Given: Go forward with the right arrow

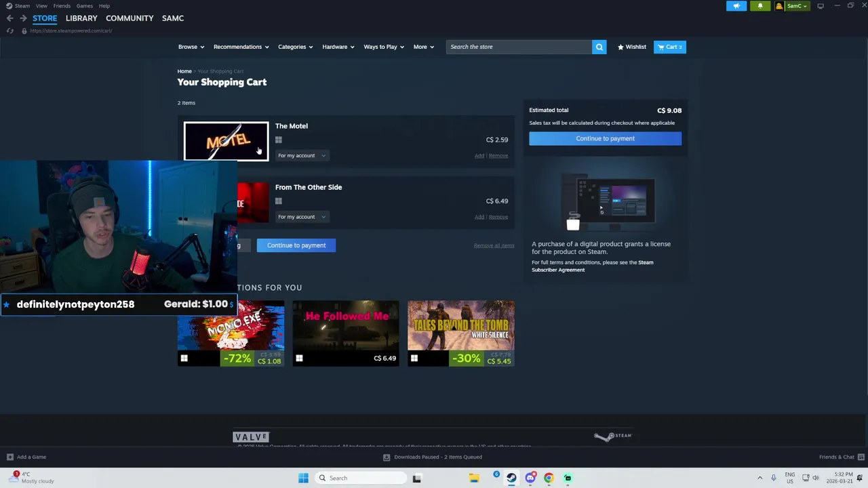Looking at the screenshot, I should coord(23,18).
